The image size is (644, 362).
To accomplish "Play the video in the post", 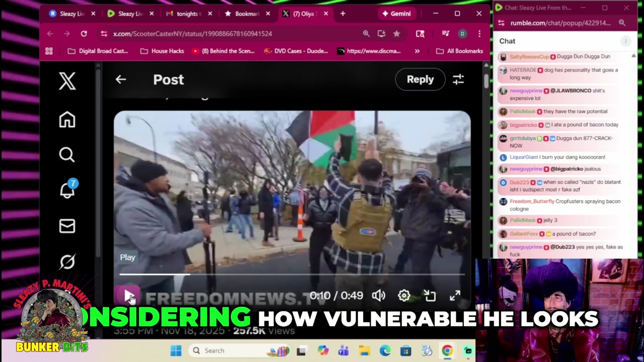I will click(128, 296).
